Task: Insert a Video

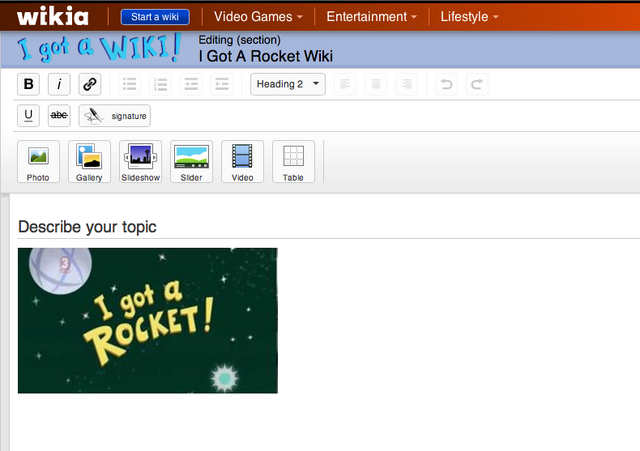Action: [242, 162]
